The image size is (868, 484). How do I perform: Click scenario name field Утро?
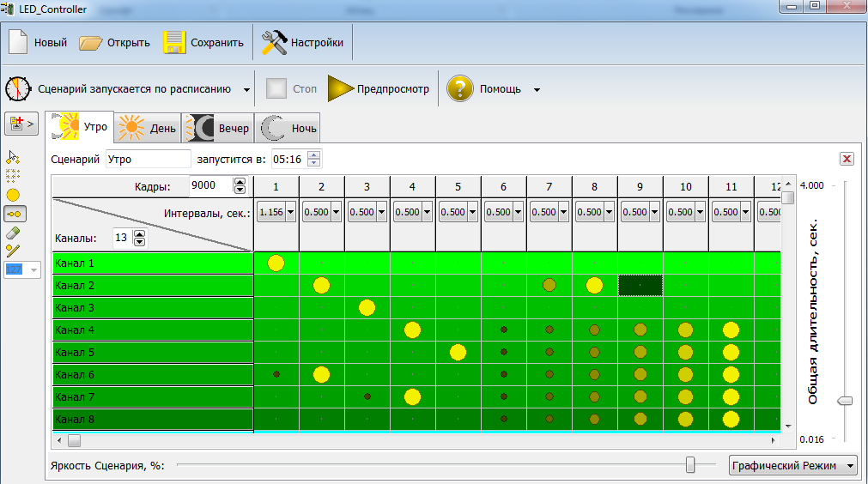pyautogui.click(x=148, y=160)
